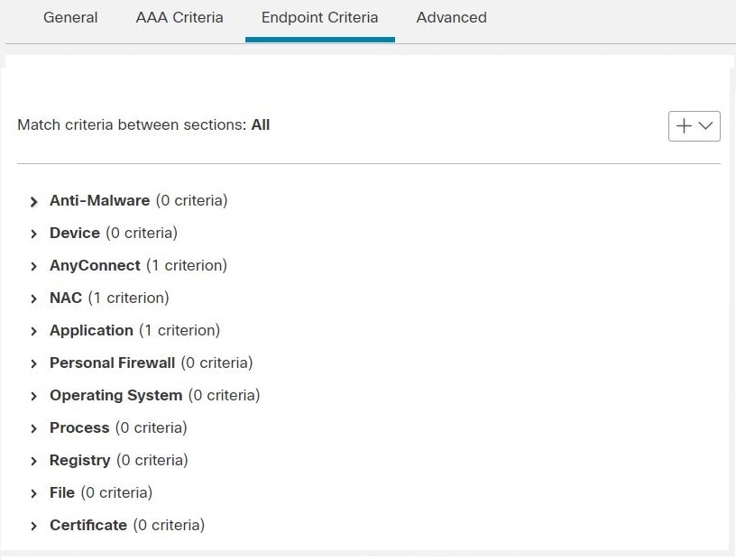Expand the NAC section chevron
This screenshot has height=560, width=736.
[33, 298]
